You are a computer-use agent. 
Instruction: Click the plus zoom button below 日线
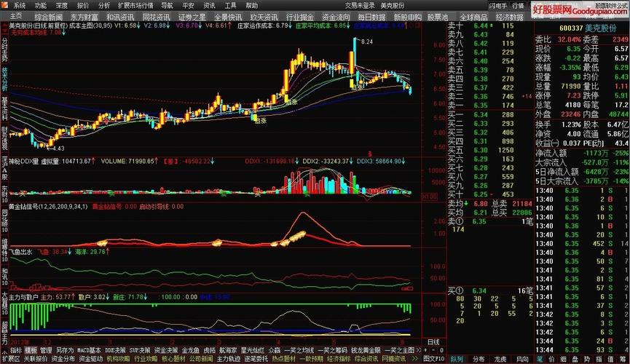tap(425, 350)
